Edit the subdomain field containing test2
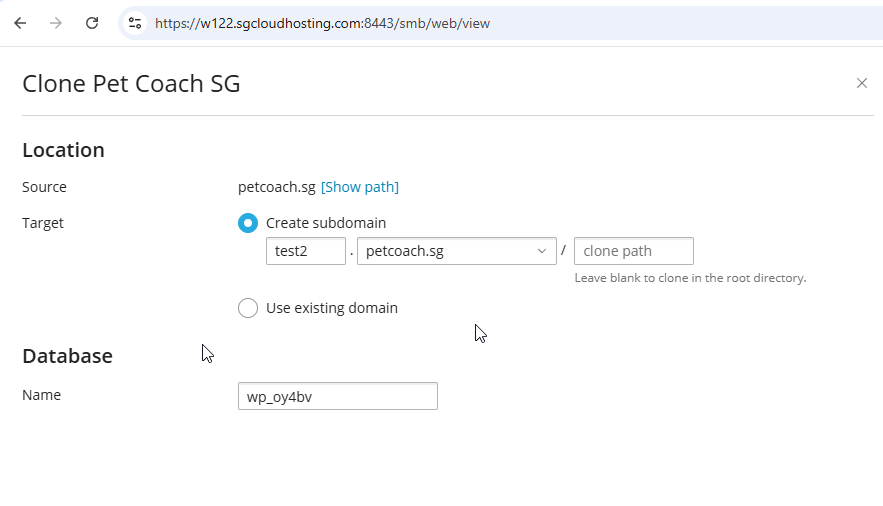This screenshot has width=883, height=506. point(306,251)
